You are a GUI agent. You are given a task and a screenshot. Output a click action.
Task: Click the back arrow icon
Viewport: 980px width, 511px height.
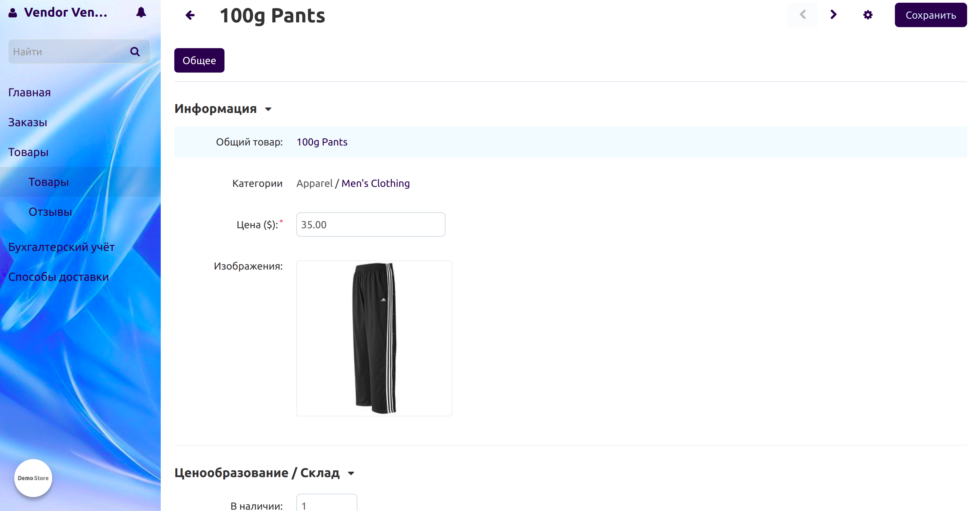click(x=190, y=15)
